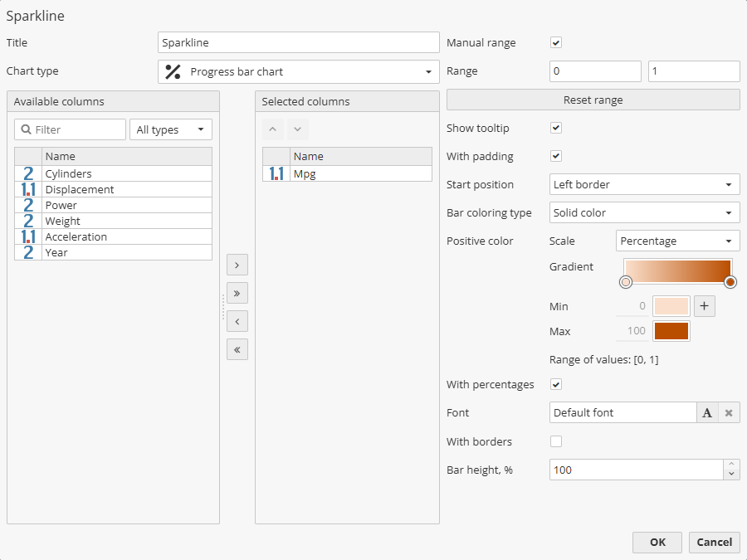747x560 pixels.
Task: Enable the With borders checkbox
Action: pos(556,441)
